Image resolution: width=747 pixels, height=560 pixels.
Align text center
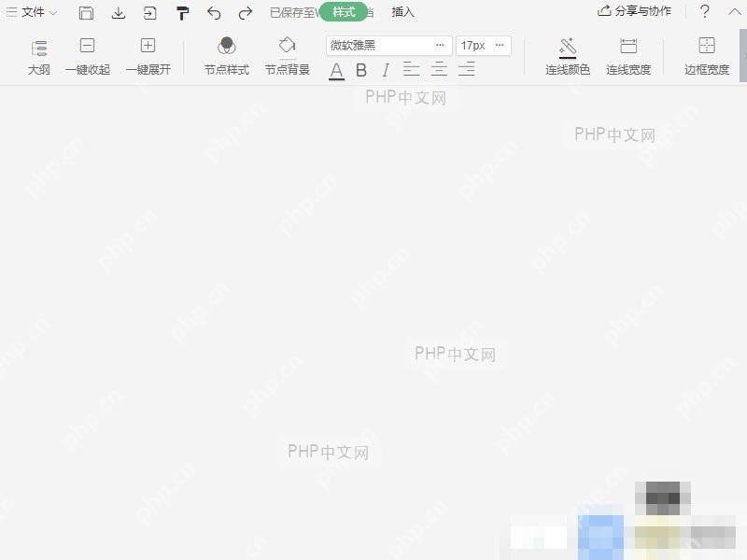pos(439,69)
